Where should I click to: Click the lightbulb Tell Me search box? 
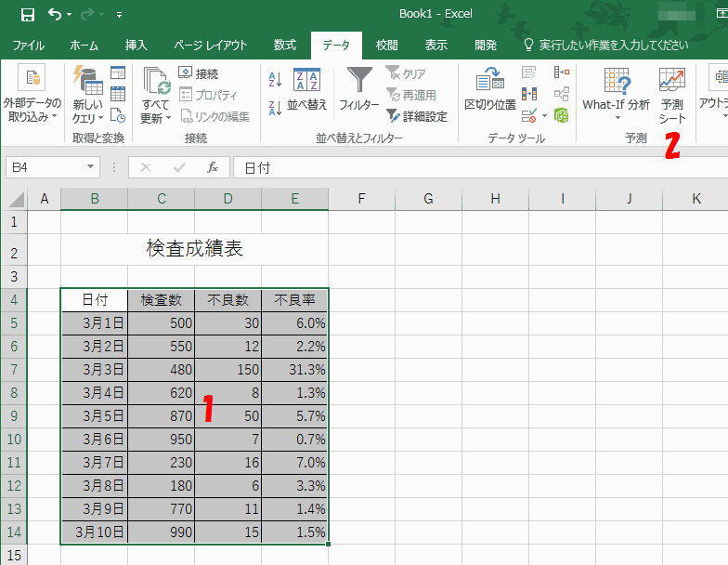[x=605, y=45]
